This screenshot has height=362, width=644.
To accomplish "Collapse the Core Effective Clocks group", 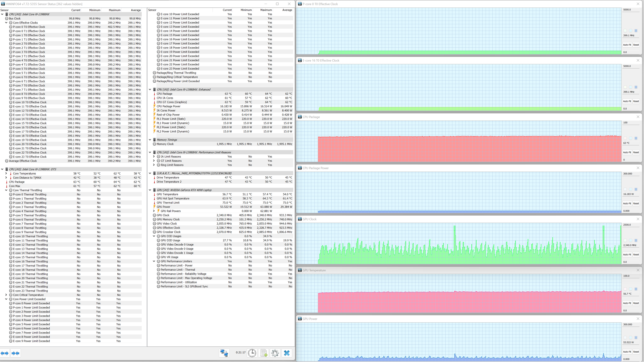I will pos(6,23).
